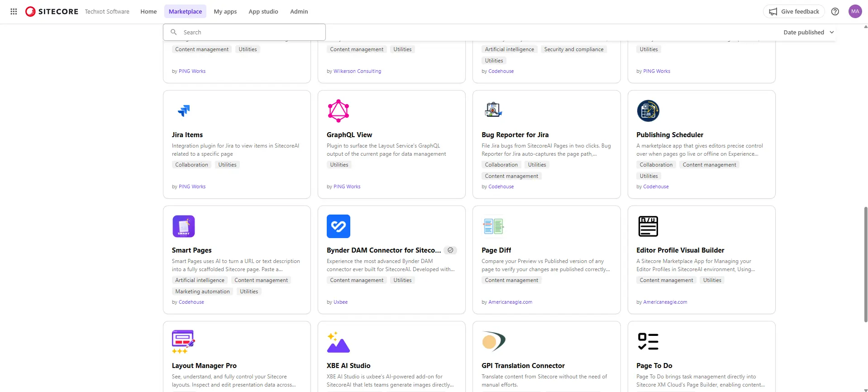868x392 pixels.
Task: Click the Editor Profile Visual Builder title
Action: click(x=680, y=250)
